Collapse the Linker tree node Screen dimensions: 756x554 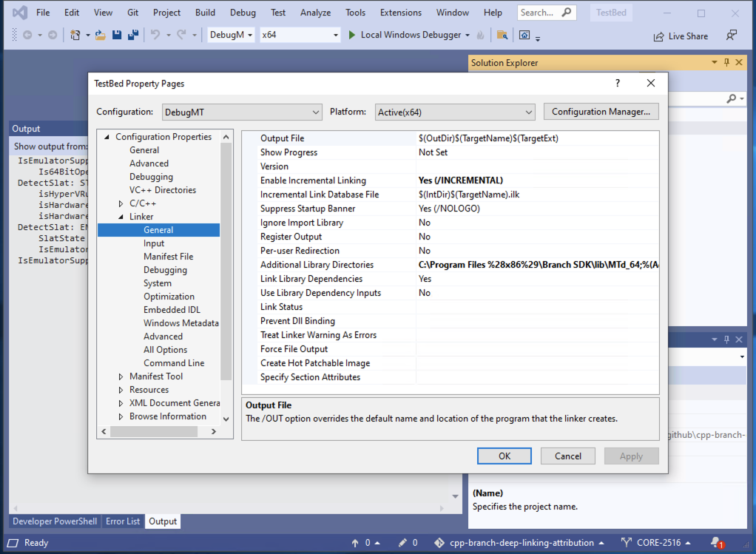tap(121, 217)
